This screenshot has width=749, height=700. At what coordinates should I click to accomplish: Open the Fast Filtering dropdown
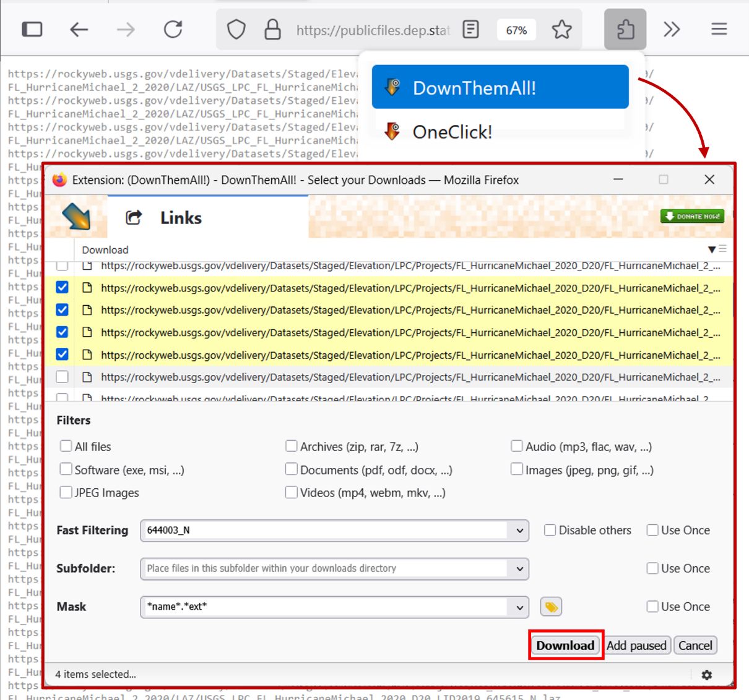pyautogui.click(x=519, y=530)
